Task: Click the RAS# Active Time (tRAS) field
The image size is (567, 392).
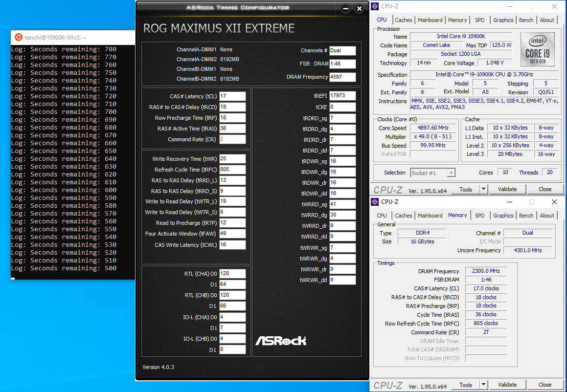Action: click(x=232, y=129)
